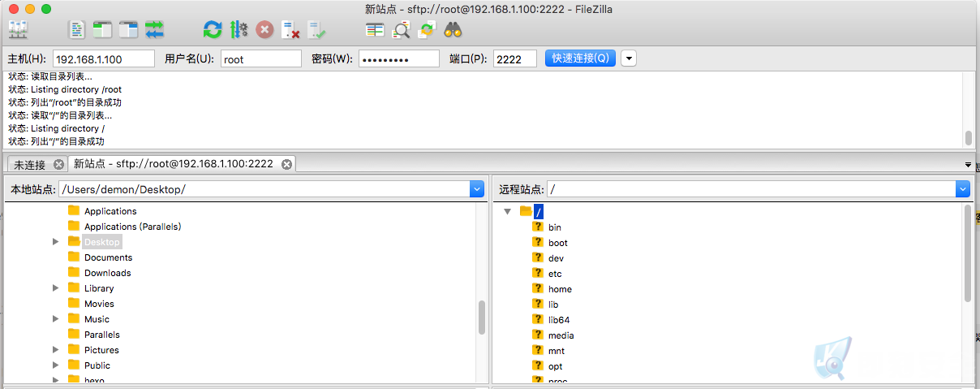
Task: Select the remote opt directory
Action: click(x=555, y=366)
